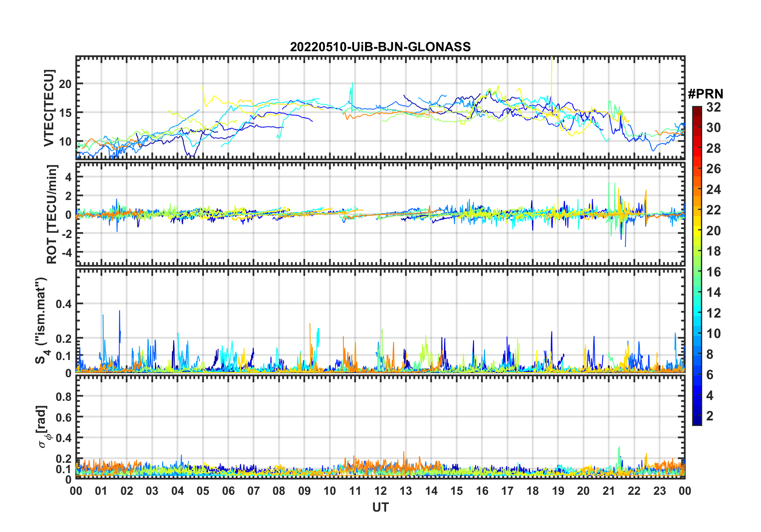Click the VTEC[TECU] axis label
Viewport: 761px width, 532px height.
(49, 108)
